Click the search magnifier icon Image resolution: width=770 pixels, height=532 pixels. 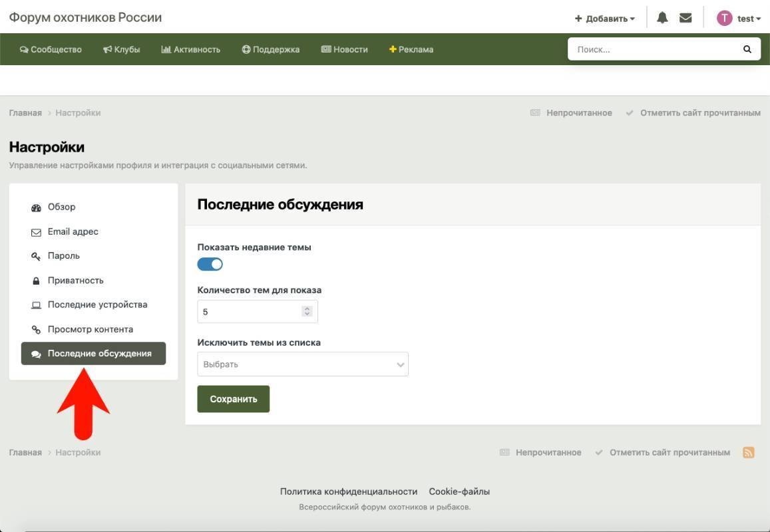pos(747,49)
